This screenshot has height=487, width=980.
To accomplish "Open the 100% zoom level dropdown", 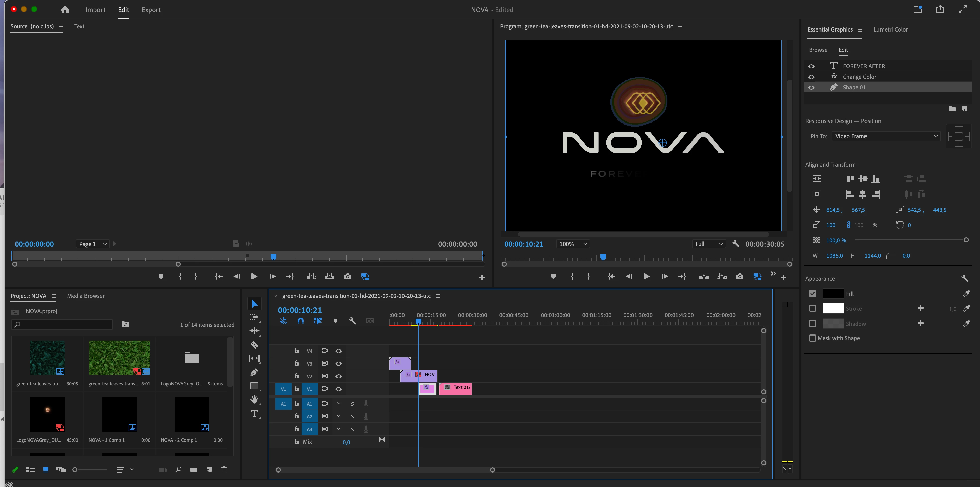I will tap(572, 244).
